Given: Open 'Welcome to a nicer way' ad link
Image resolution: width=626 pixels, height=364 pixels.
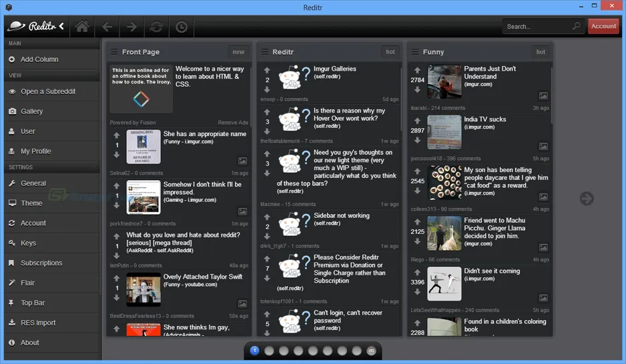Looking at the screenshot, I should [210, 77].
